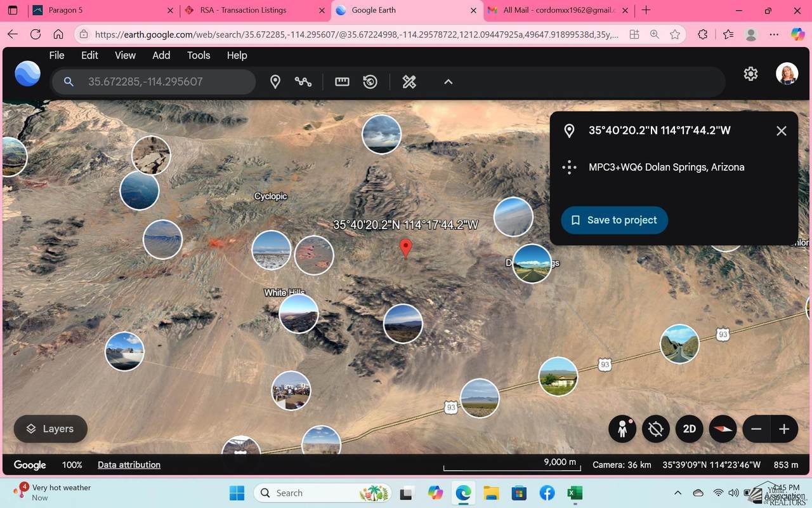The height and width of the screenshot is (508, 812).
Task: Show hidden system tray icons
Action: [x=678, y=493]
